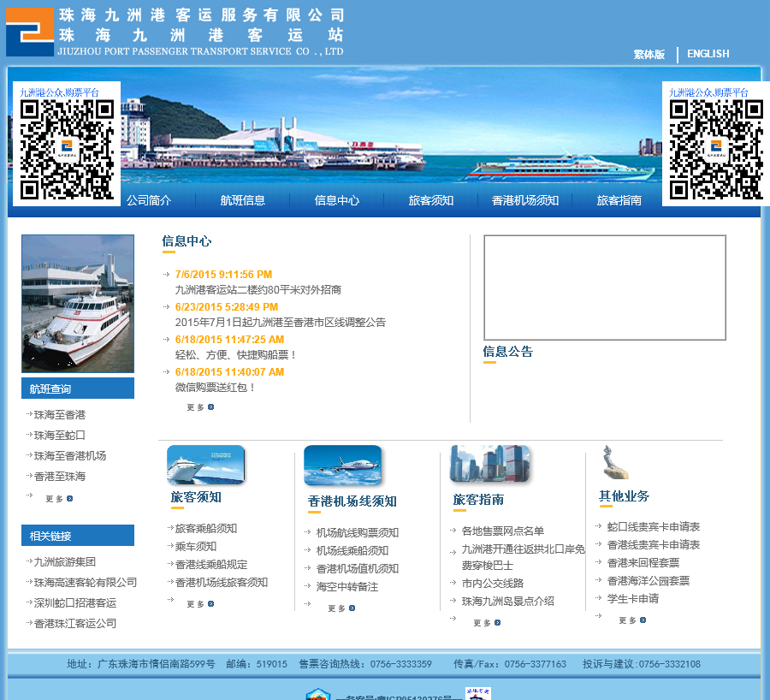Open 乘车须知 link
Viewport: 770px width, 700px height.
point(195,547)
